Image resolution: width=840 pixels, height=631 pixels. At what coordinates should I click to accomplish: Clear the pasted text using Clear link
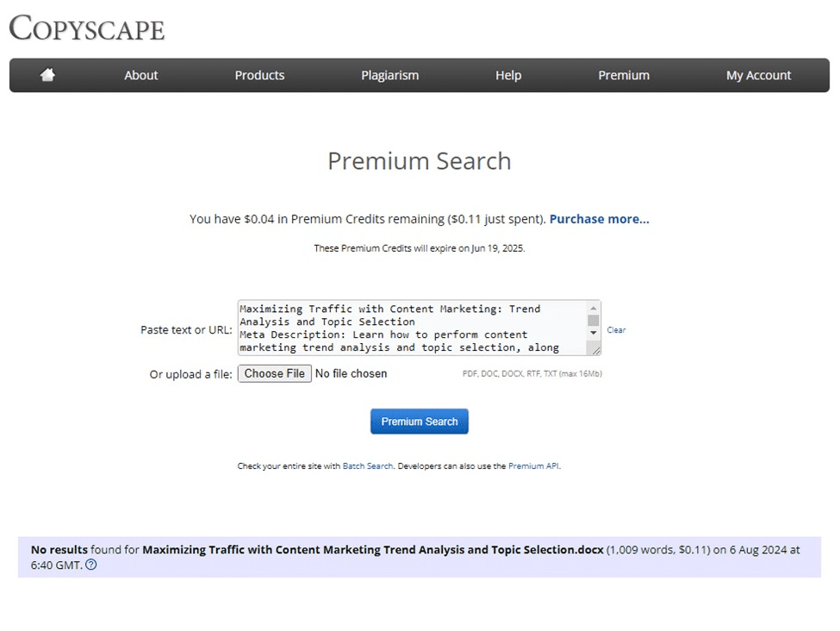click(616, 330)
